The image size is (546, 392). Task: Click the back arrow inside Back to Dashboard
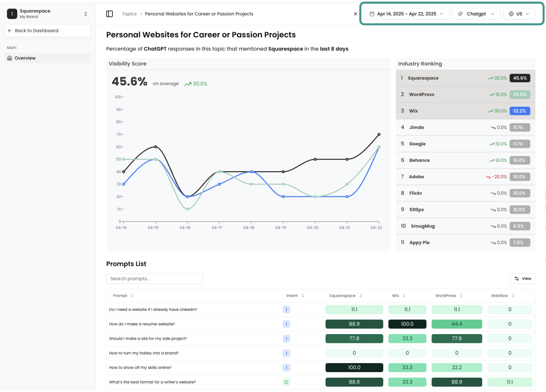coord(10,31)
